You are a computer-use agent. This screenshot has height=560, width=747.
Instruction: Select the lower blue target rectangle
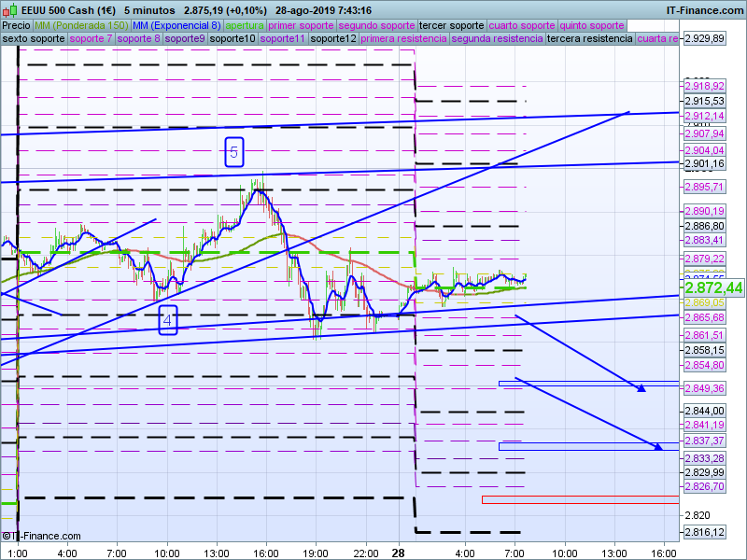click(x=588, y=446)
